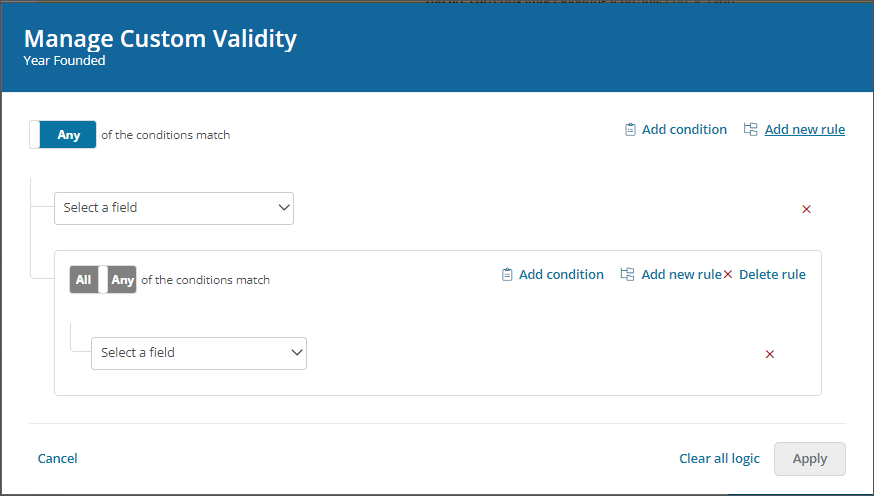Toggle the top-level Any conditions switch
Screen dimensions: 874x496
click(62, 134)
